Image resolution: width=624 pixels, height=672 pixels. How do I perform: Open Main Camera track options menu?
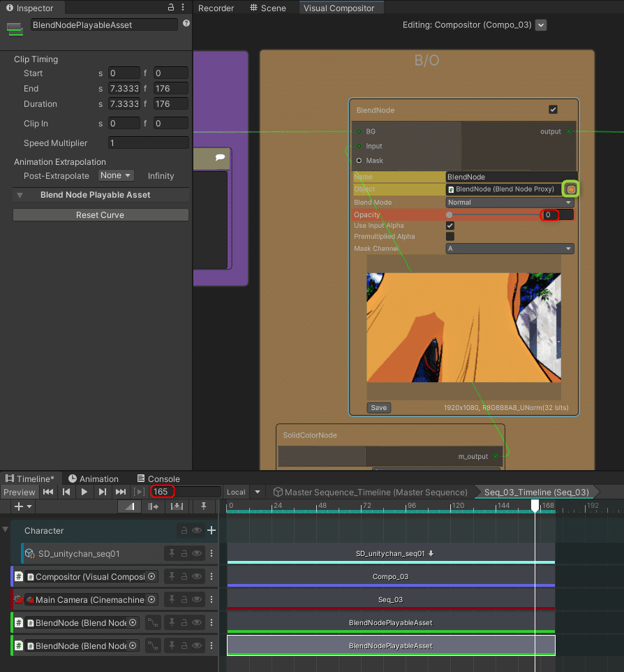click(211, 599)
